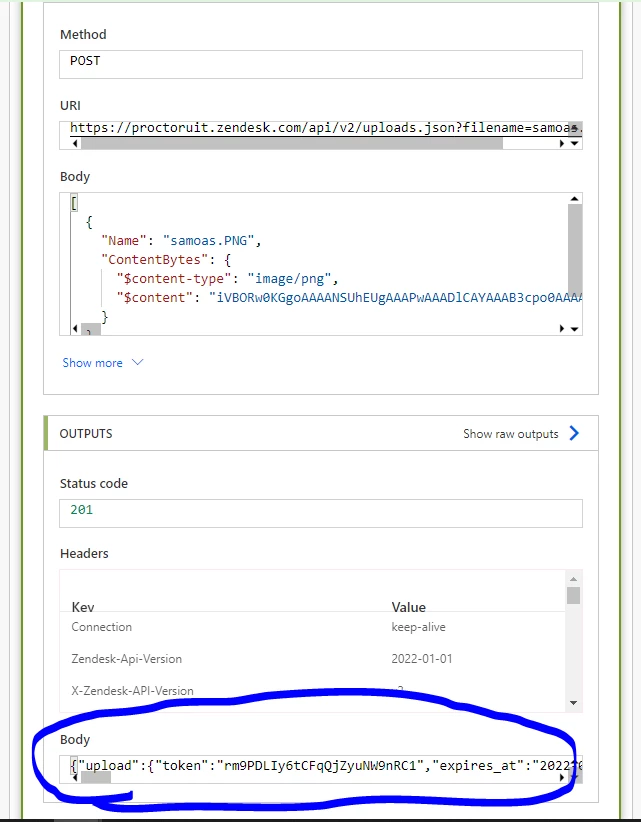Select the 2022-01-01 header value
641x822 pixels.
coord(421,659)
